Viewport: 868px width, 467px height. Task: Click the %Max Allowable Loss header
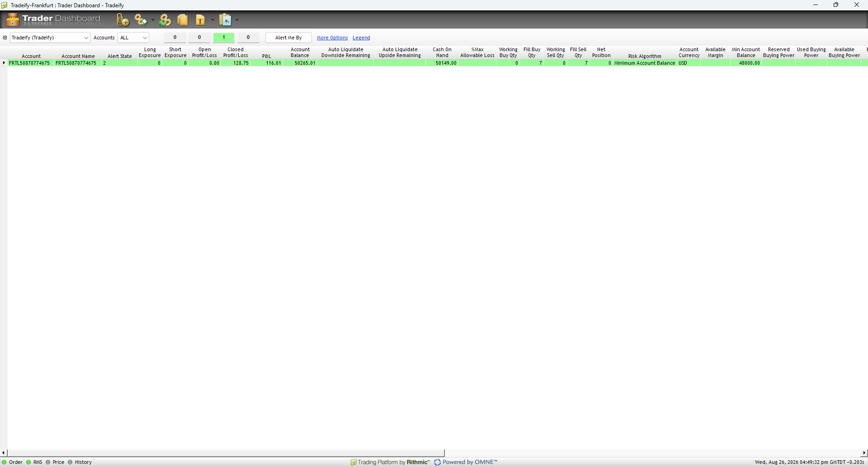[477, 52]
